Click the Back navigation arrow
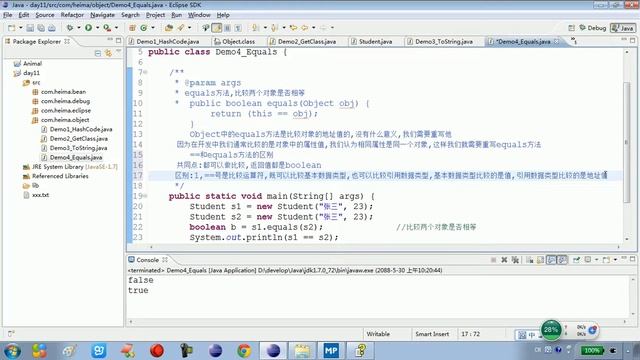This screenshot has height=360, width=640. click(304, 28)
